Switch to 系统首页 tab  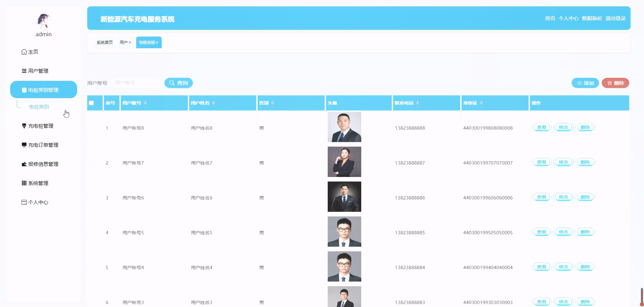[x=105, y=42]
